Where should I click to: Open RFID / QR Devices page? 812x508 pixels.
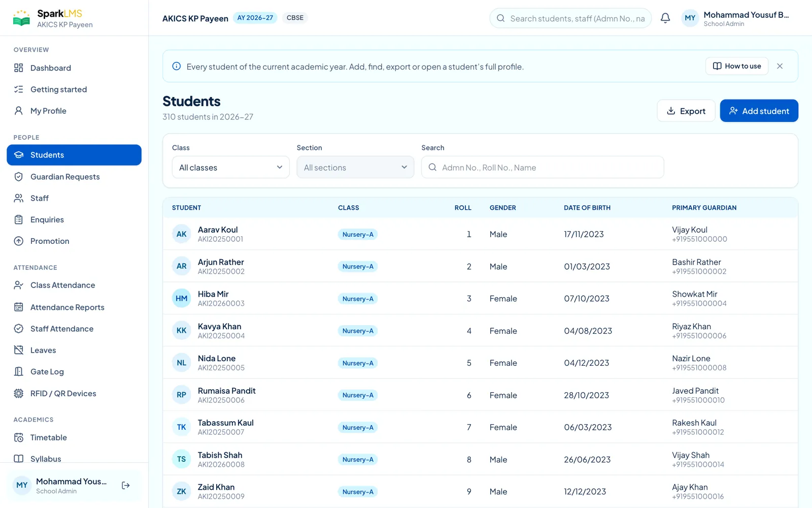point(74,394)
